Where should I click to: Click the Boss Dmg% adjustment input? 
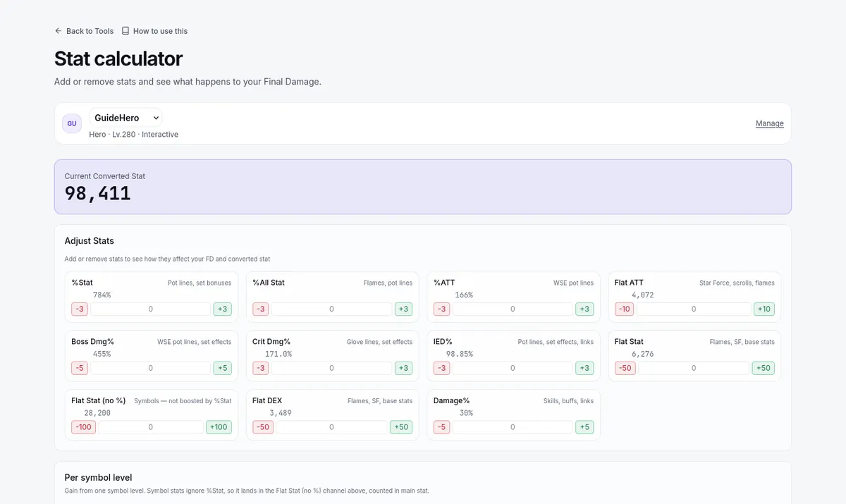[150, 368]
